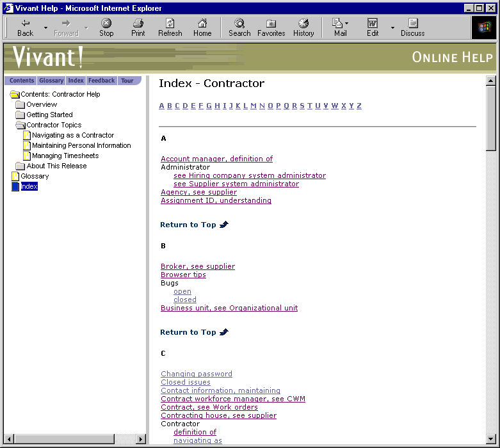500x448 pixels.
Task: Click the Browser tips link
Action: 183,275
